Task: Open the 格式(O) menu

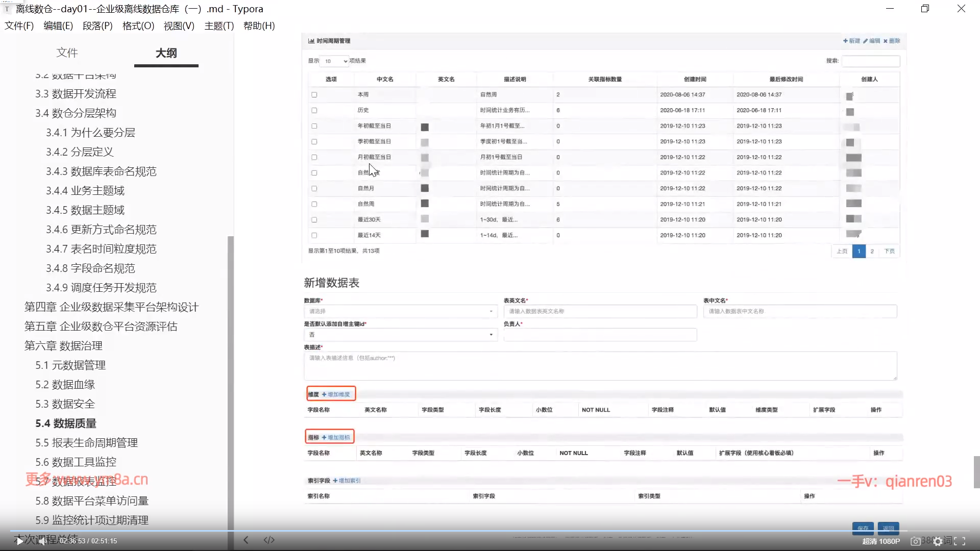Action: tap(138, 26)
